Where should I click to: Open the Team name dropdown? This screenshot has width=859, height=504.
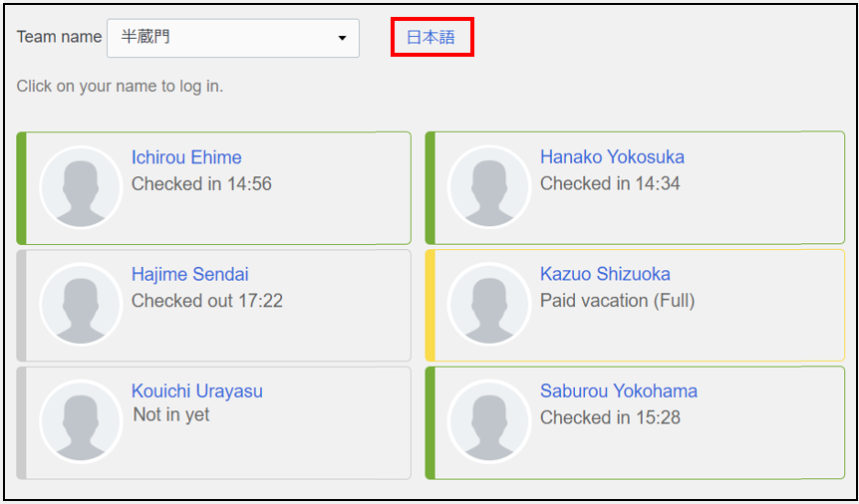(232, 38)
